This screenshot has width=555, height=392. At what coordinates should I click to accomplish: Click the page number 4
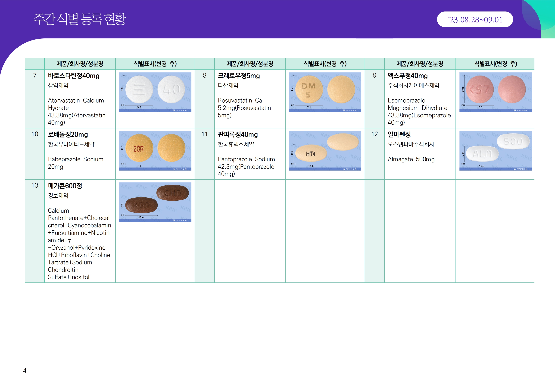coord(25,370)
